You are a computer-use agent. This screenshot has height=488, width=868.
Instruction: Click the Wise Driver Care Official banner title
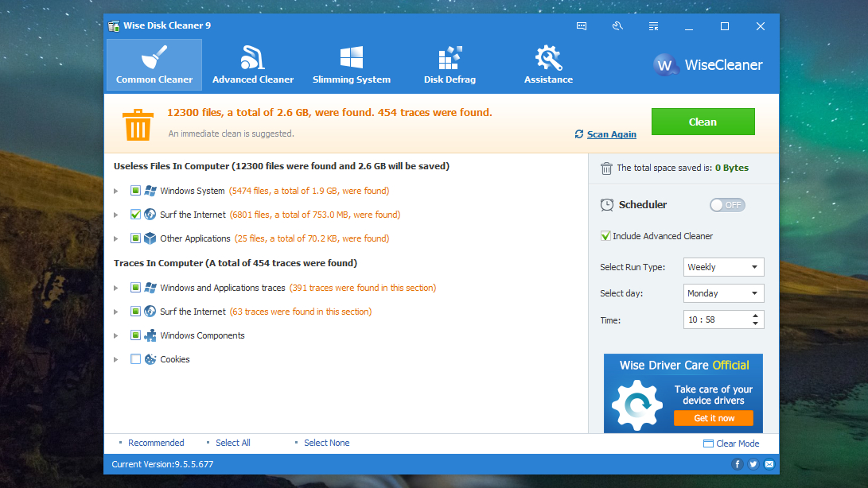pos(684,365)
